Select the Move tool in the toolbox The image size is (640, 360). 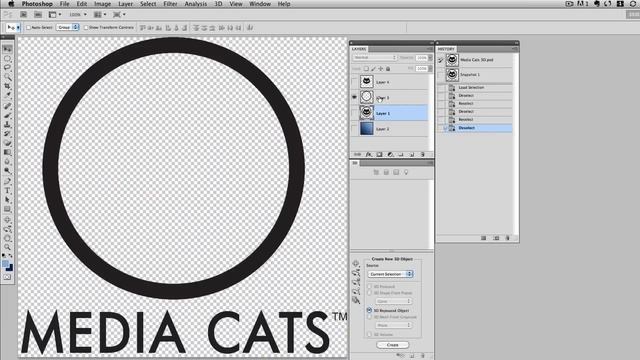point(7,49)
